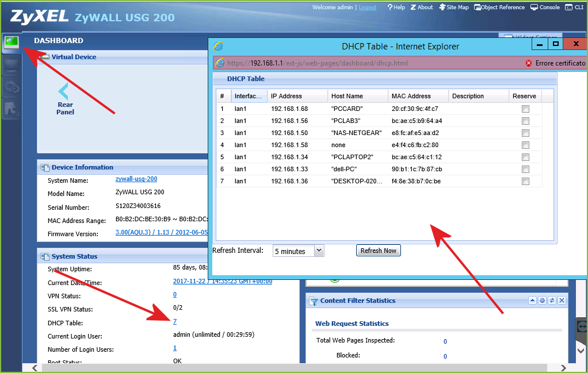
Task: Open the zywall-usg-200 system name link
Action: click(x=136, y=179)
